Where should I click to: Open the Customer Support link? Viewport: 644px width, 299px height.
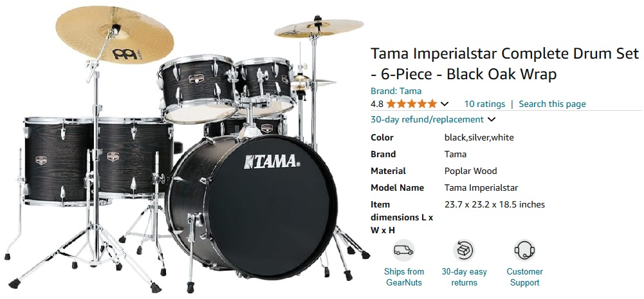524,277
